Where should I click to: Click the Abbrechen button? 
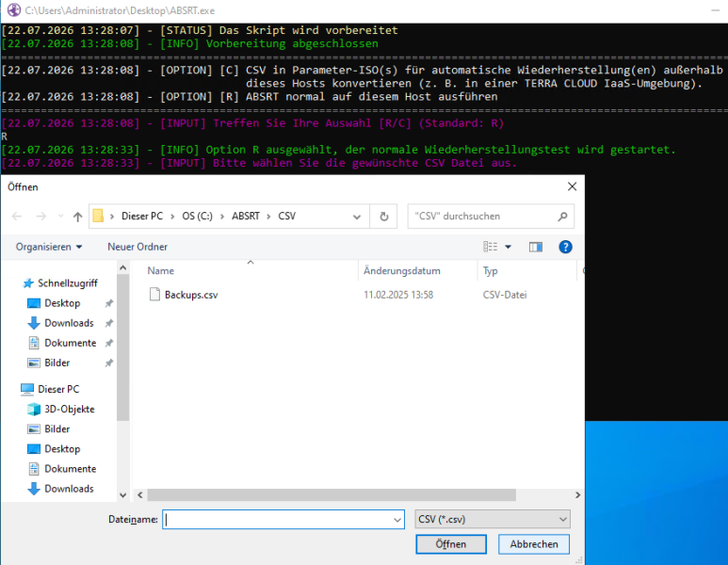click(x=534, y=544)
